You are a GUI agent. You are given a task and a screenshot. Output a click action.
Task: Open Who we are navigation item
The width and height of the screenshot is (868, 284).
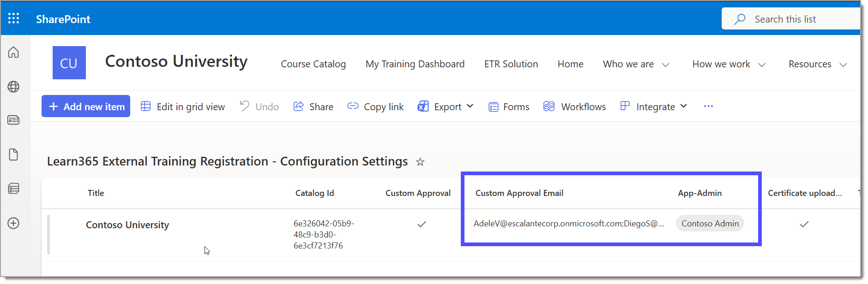628,64
